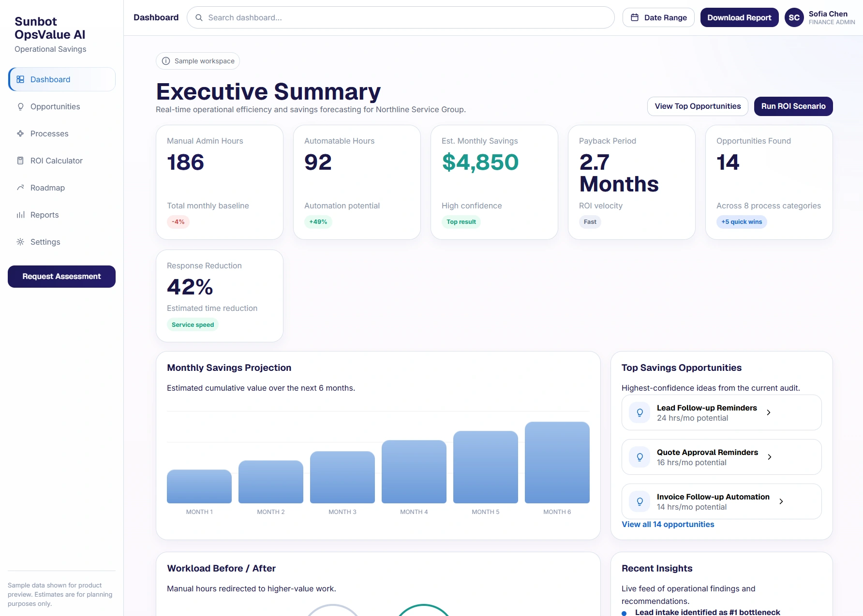Screen dimensions: 863x616
Task: Click the Request Assessment button
Action: point(61,277)
